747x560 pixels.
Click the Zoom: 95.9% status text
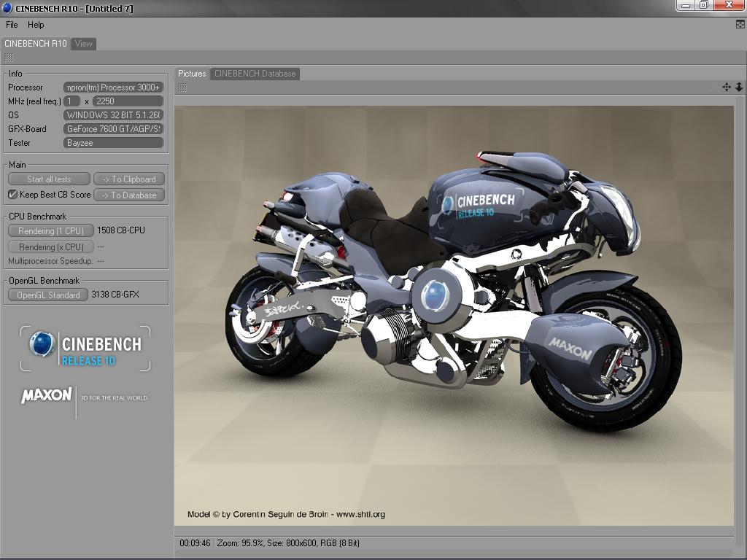coord(239,543)
